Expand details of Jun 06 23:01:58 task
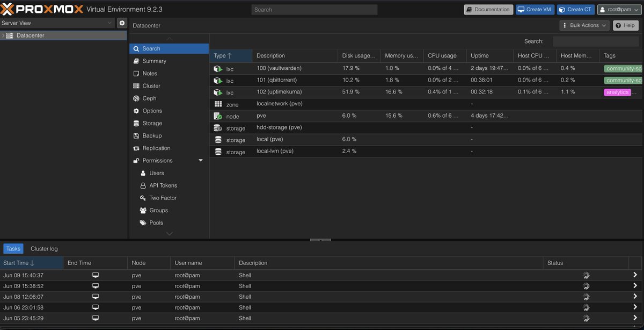This screenshot has height=330, width=644. [x=635, y=307]
